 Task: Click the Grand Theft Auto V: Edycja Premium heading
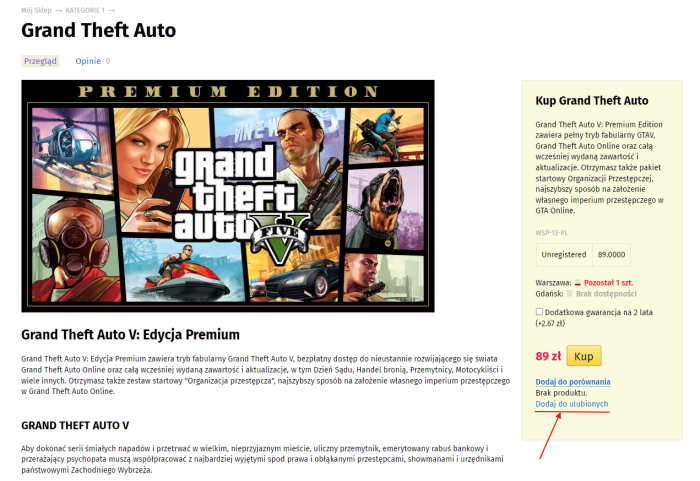tap(130, 335)
